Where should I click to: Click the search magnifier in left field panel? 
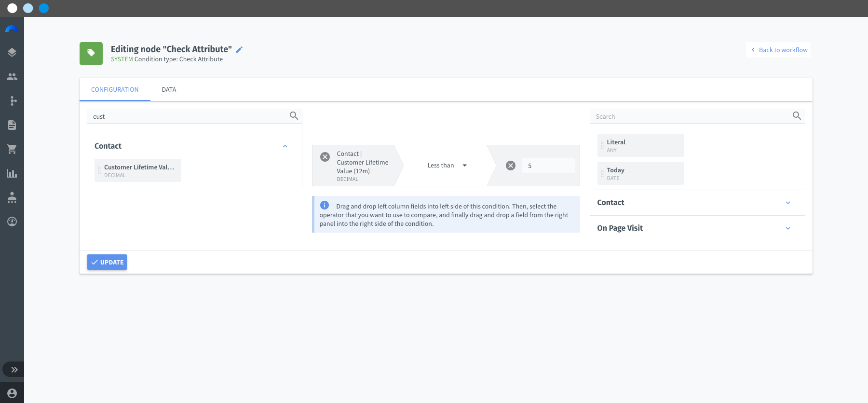pos(294,116)
